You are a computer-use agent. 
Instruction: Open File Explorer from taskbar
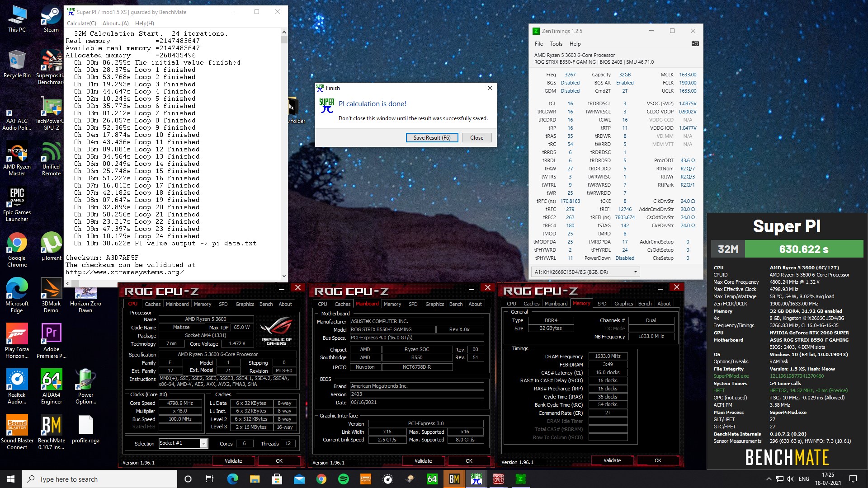pos(255,479)
